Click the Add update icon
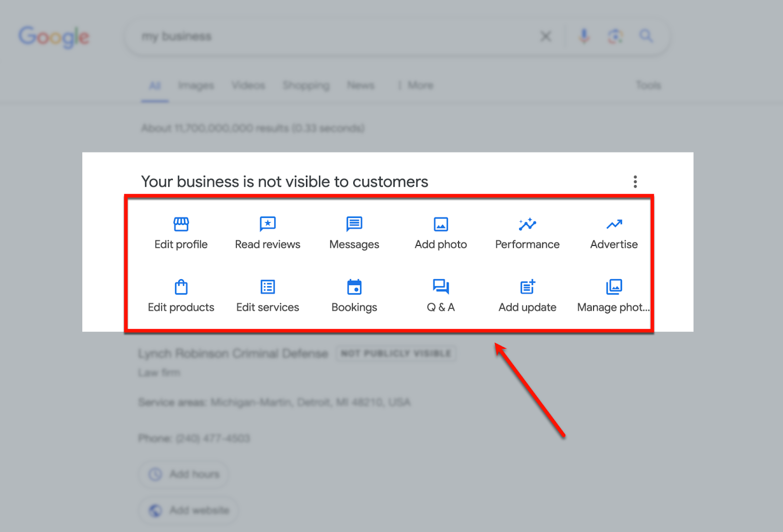783x532 pixels. click(x=527, y=287)
